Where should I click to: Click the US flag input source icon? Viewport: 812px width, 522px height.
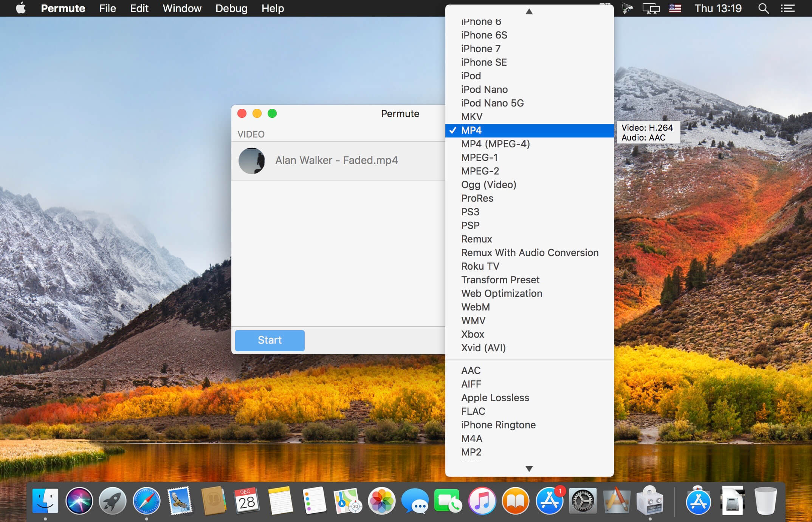pyautogui.click(x=675, y=8)
